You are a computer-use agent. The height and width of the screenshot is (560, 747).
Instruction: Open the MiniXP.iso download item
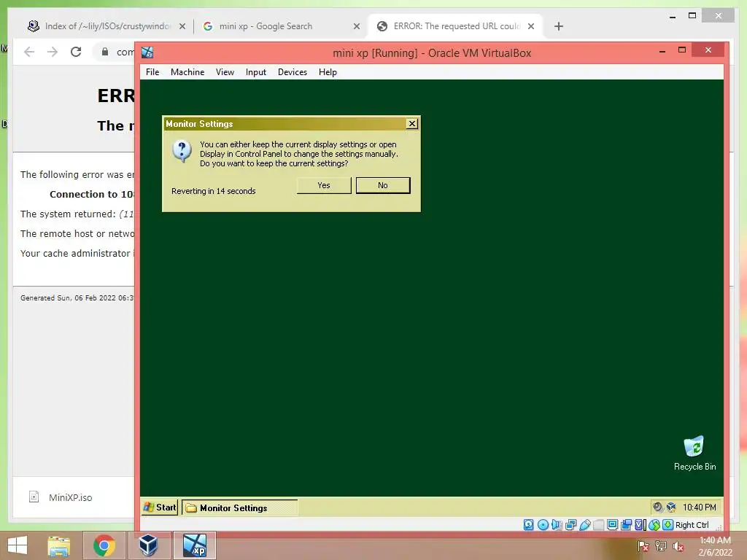click(71, 497)
